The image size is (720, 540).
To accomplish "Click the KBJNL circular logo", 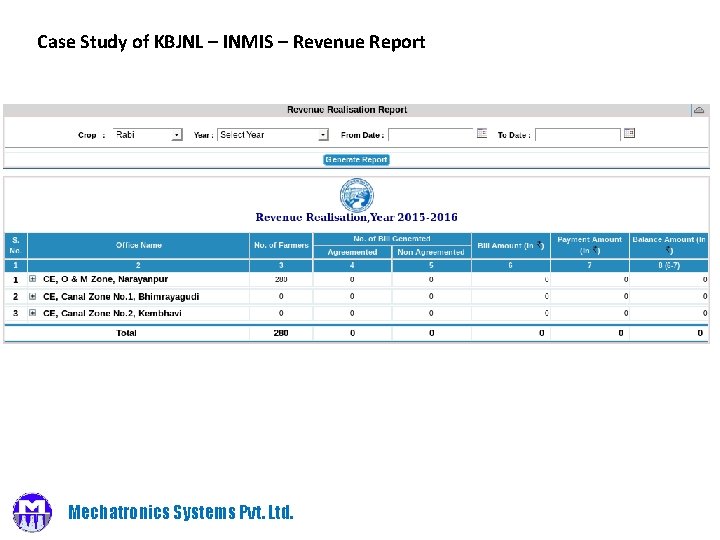I will [357, 195].
